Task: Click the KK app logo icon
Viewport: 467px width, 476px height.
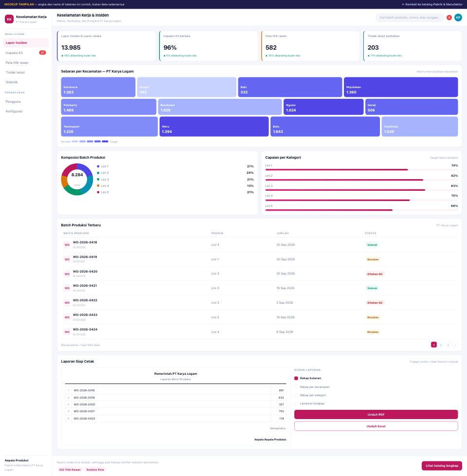Action: 9,19
